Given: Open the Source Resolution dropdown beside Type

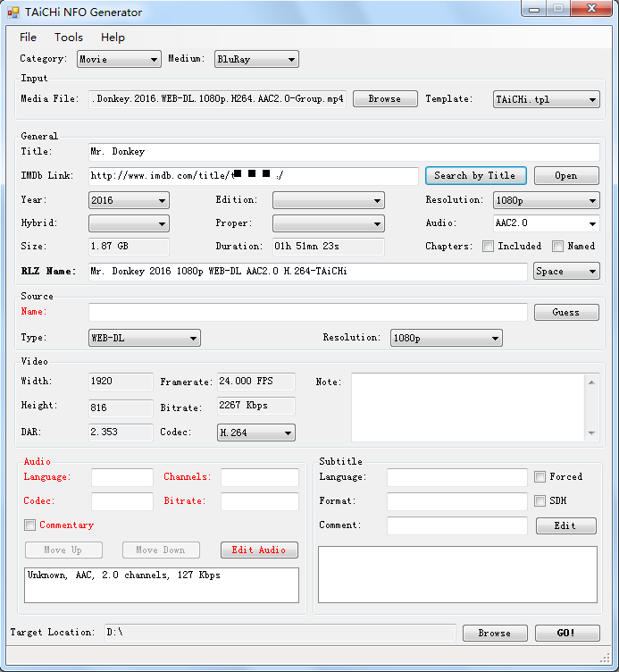Looking at the screenshot, I should point(446,338).
